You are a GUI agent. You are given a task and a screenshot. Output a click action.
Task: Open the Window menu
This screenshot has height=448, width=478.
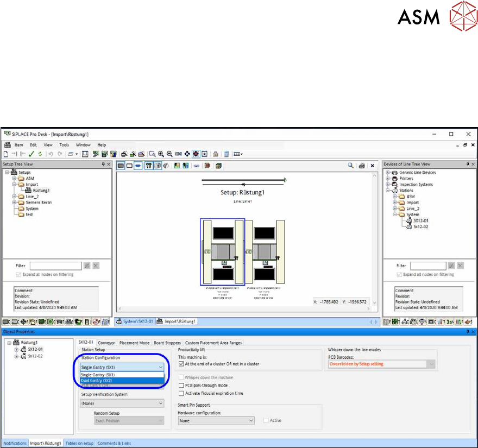pos(83,145)
